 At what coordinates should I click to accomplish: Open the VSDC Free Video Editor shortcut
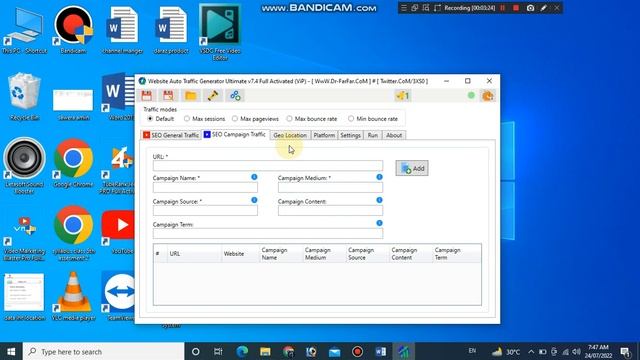tap(220, 33)
